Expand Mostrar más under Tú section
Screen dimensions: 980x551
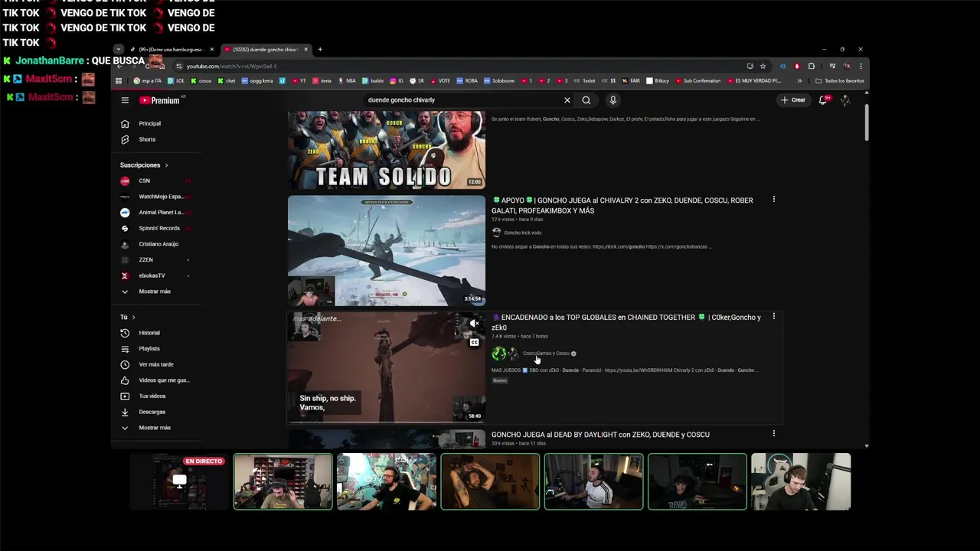click(155, 428)
